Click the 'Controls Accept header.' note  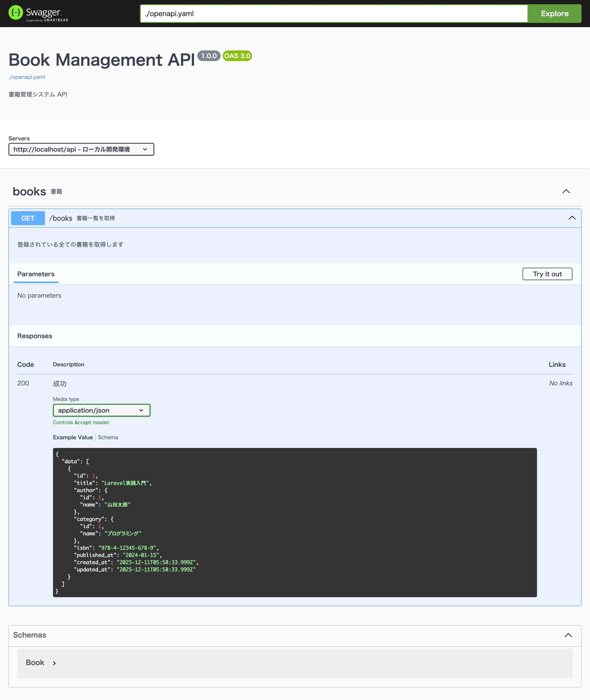pyautogui.click(x=82, y=423)
